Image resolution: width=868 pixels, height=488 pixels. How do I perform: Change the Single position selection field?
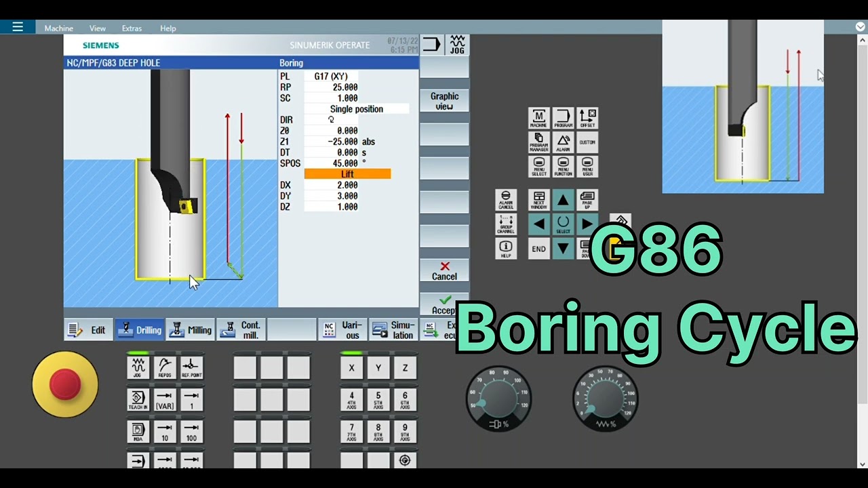click(357, 109)
